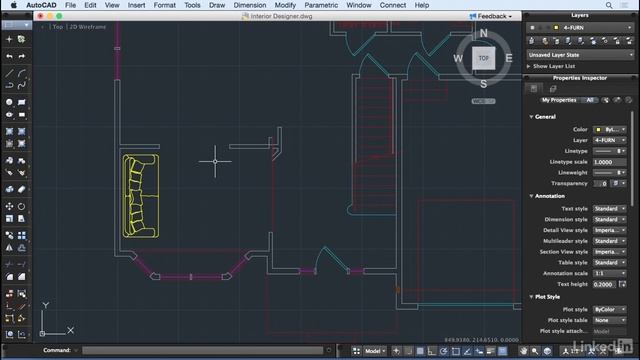Select the Arc tool in the tool palette

pos(22,73)
